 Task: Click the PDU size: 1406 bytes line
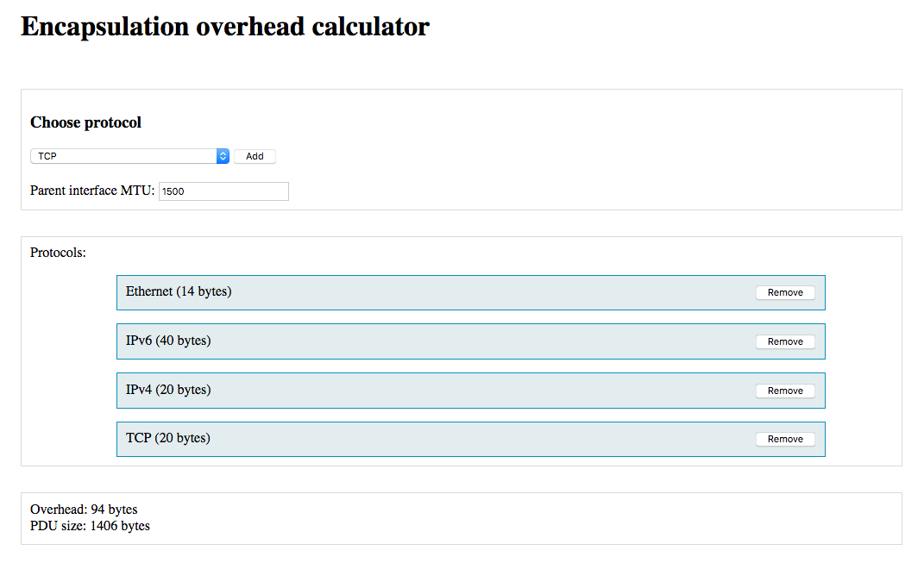tap(90, 526)
